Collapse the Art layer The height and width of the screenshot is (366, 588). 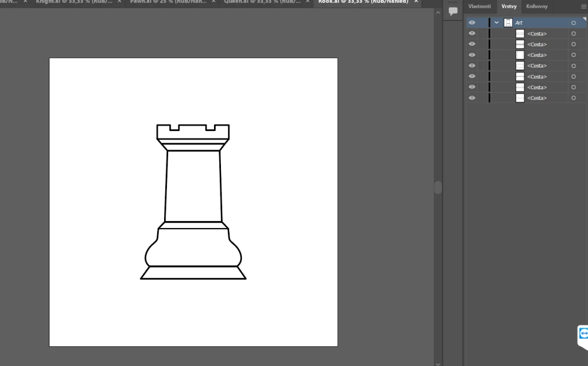click(496, 23)
